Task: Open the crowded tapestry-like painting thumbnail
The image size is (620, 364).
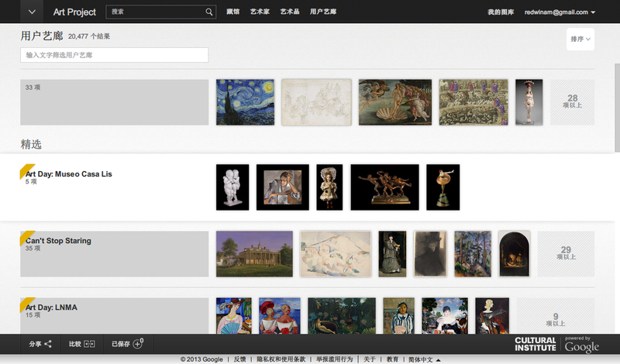Action: (x=474, y=102)
